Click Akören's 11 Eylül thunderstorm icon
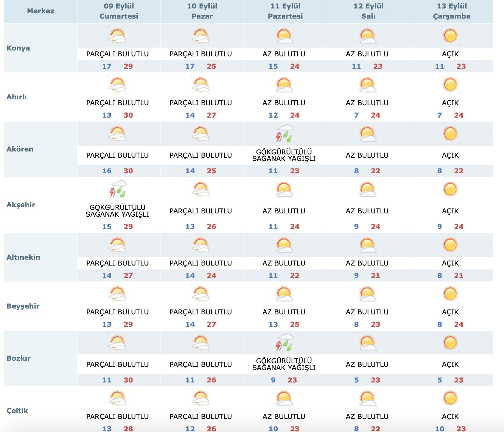 click(x=284, y=134)
